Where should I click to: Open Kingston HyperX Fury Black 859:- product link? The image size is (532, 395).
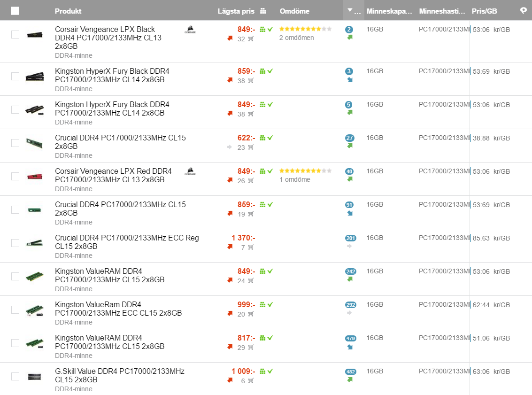112,76
